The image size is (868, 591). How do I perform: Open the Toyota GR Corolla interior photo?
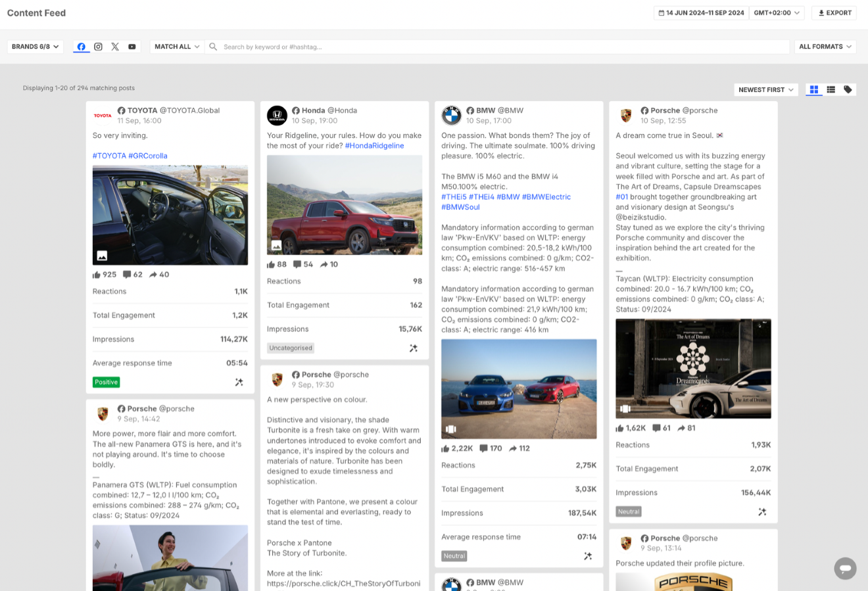(170, 215)
